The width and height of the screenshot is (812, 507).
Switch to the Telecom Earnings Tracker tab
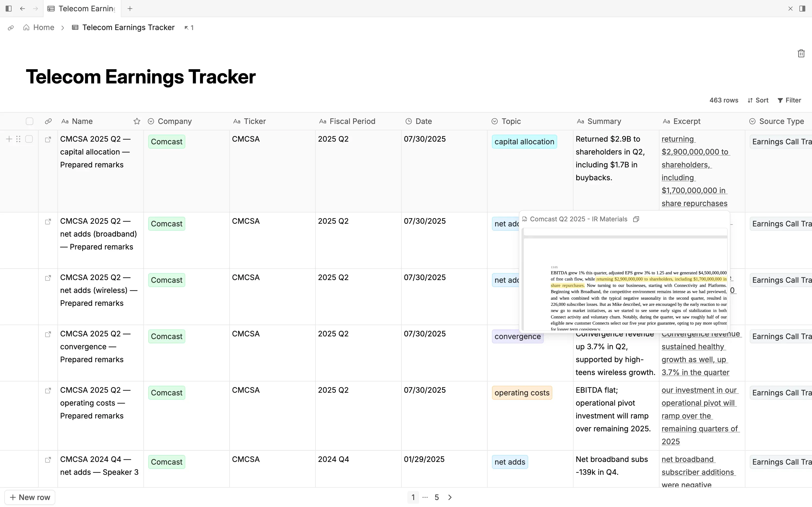(x=86, y=8)
